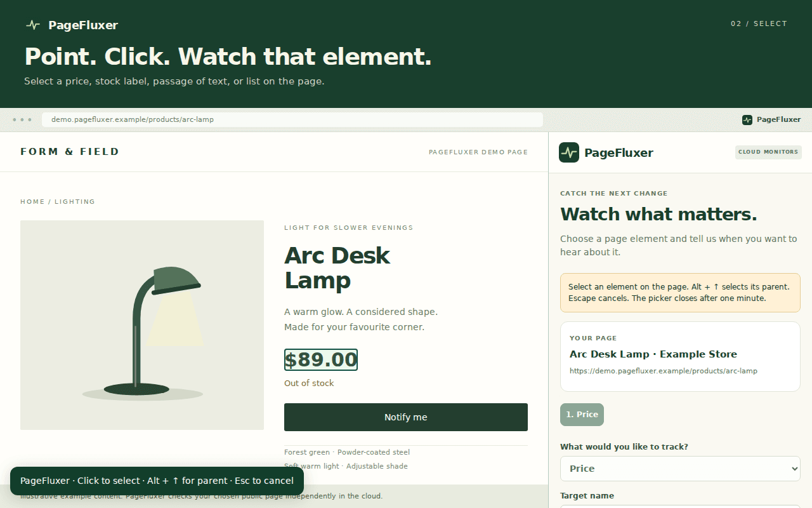Click the 'PAGEFLUXER DEMO PAGE' label
This screenshot has width=812, height=508.
coord(478,152)
